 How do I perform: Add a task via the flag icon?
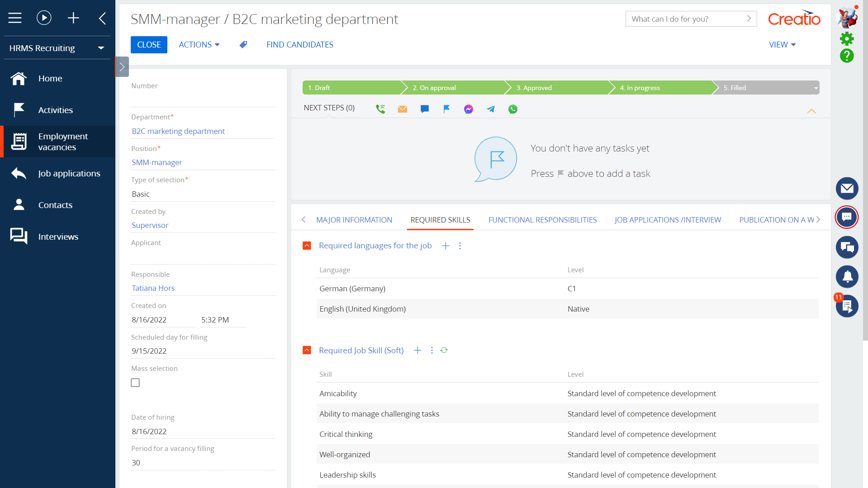point(446,109)
